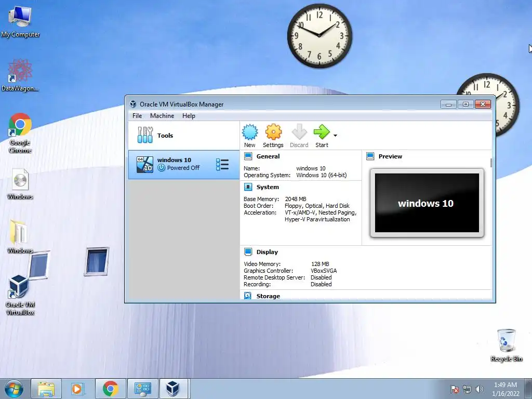The image size is (532, 399).
Task: Click the taskbar clock showing 1:49 AM
Action: (x=506, y=389)
